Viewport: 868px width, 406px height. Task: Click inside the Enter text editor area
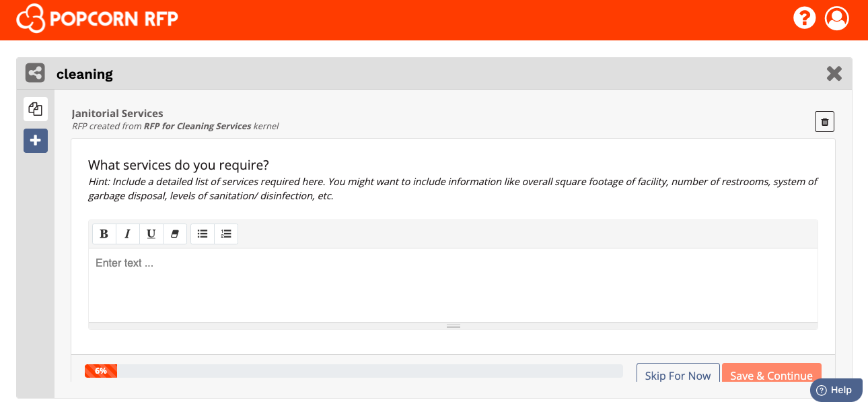[x=453, y=285]
